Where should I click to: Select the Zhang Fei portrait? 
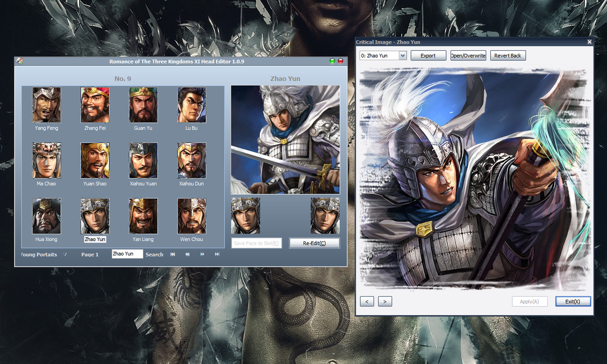[x=95, y=105]
